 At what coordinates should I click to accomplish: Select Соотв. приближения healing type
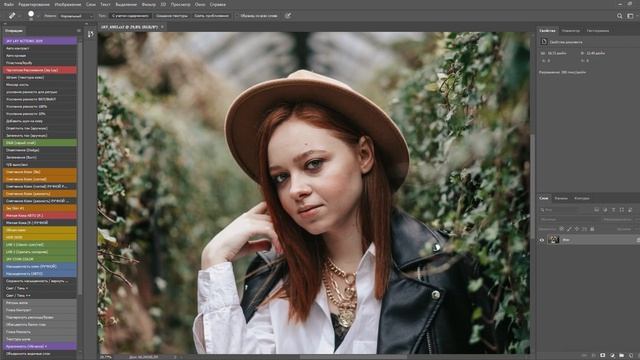point(211,16)
